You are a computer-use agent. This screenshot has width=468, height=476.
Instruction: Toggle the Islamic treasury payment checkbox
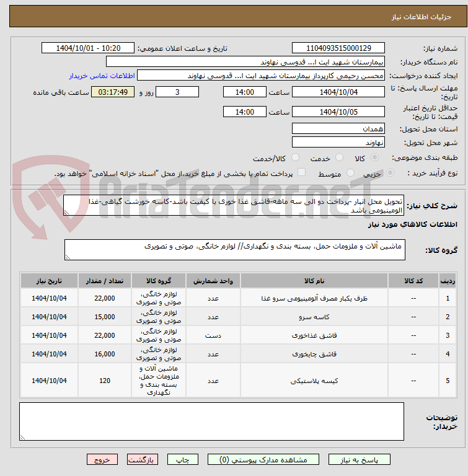301,172
